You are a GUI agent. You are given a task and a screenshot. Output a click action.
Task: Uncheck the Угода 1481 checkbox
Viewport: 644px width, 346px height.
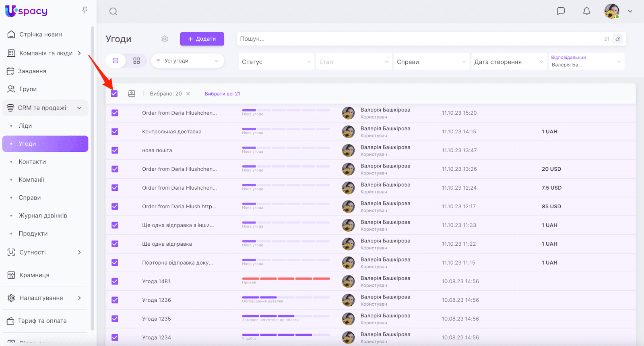click(115, 281)
